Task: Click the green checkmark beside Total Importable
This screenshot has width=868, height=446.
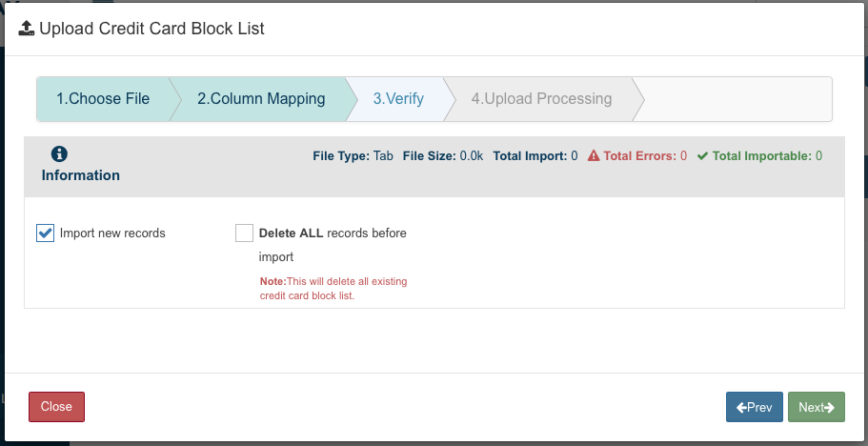Action: coord(702,156)
